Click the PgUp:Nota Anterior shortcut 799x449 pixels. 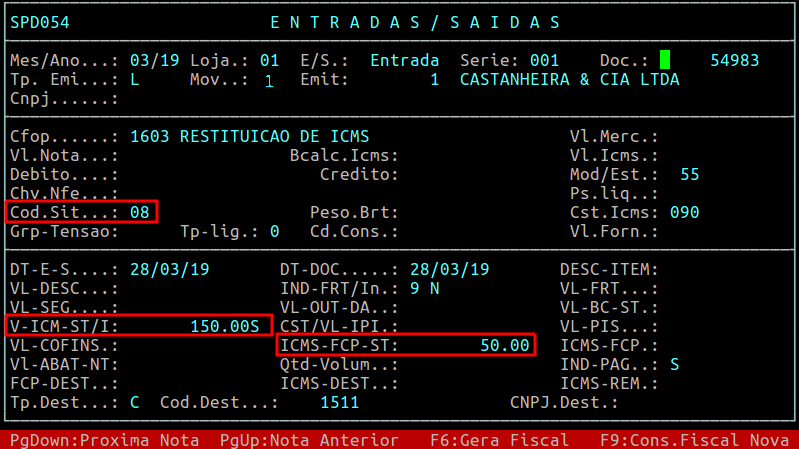[309, 440]
